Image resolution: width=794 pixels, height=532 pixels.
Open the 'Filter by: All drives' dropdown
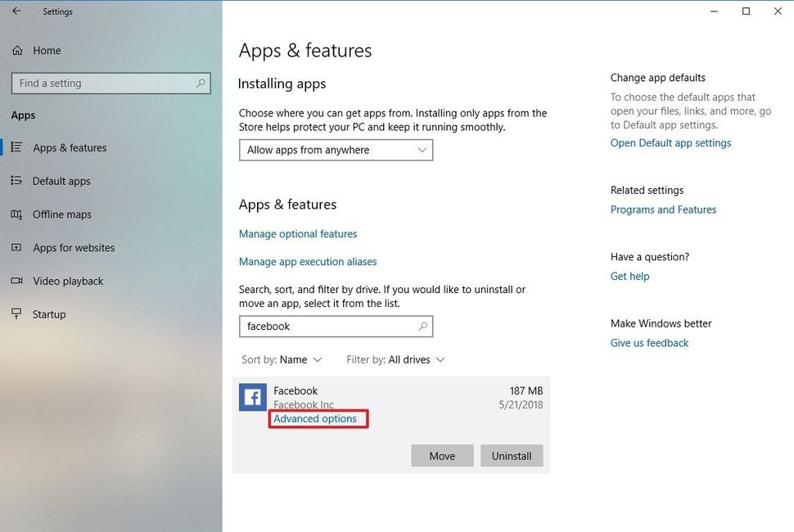pos(395,359)
